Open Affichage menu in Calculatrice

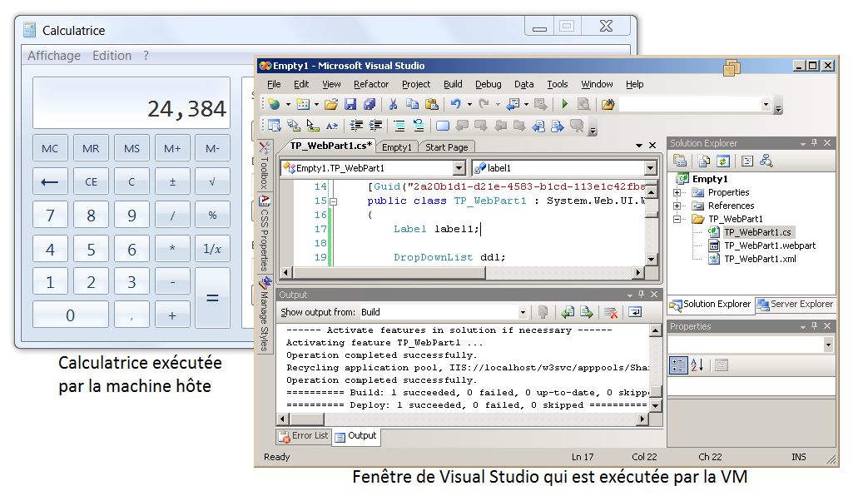pos(54,56)
